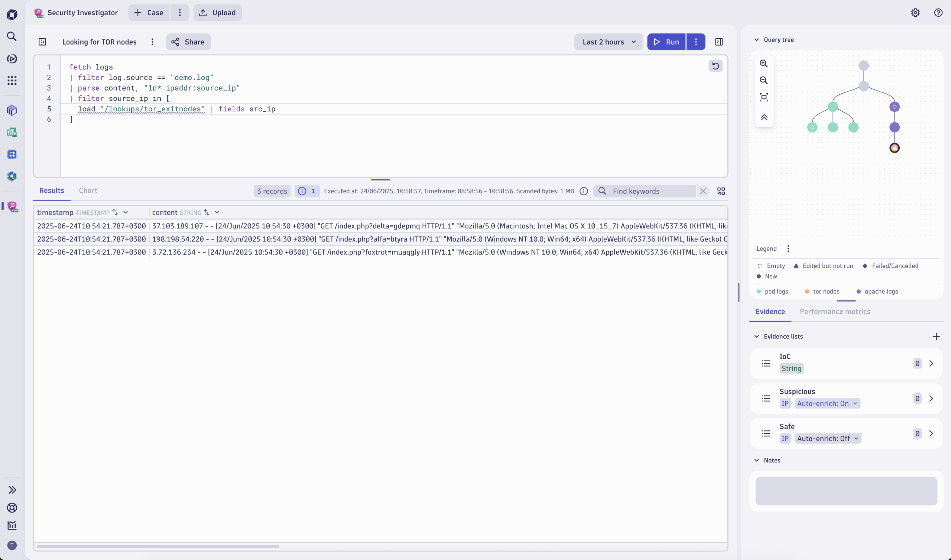This screenshot has height=560, width=951.
Task: Open the apps grid icon in sidebar
Action: [12, 80]
